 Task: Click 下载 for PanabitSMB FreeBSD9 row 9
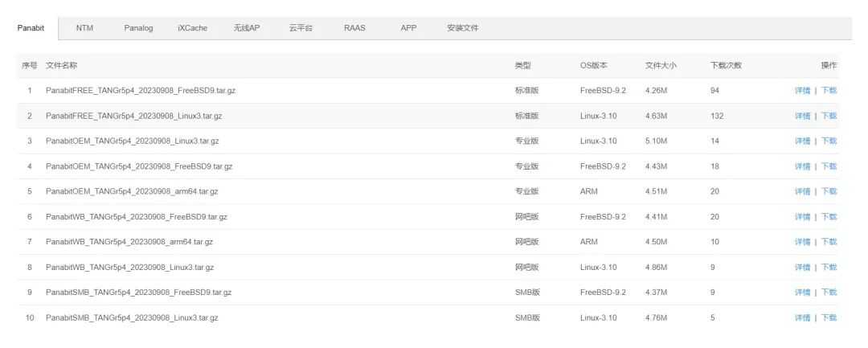pos(829,292)
